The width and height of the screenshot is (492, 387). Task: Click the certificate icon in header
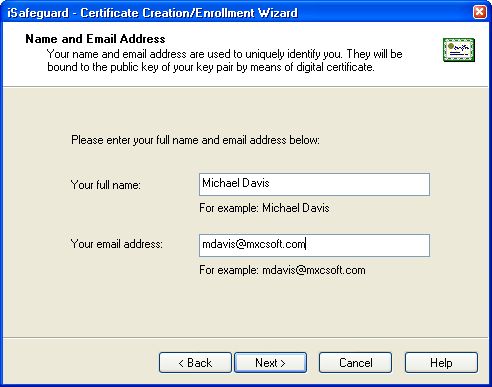point(459,50)
